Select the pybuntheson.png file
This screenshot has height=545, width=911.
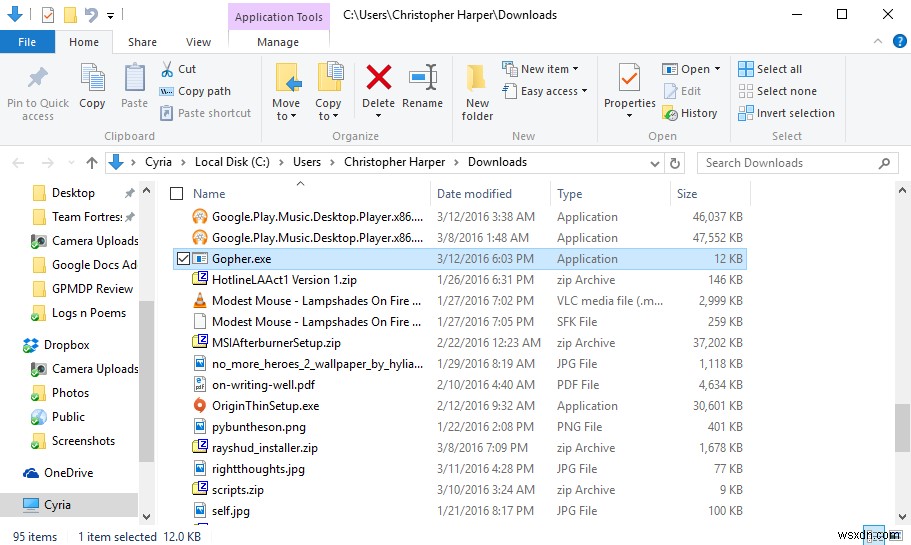point(259,427)
